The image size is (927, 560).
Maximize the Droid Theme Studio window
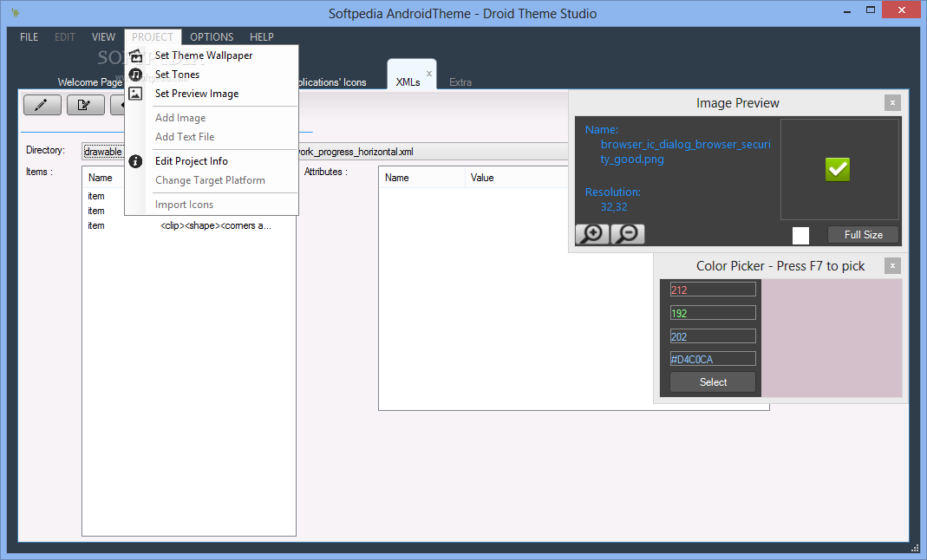(871, 10)
